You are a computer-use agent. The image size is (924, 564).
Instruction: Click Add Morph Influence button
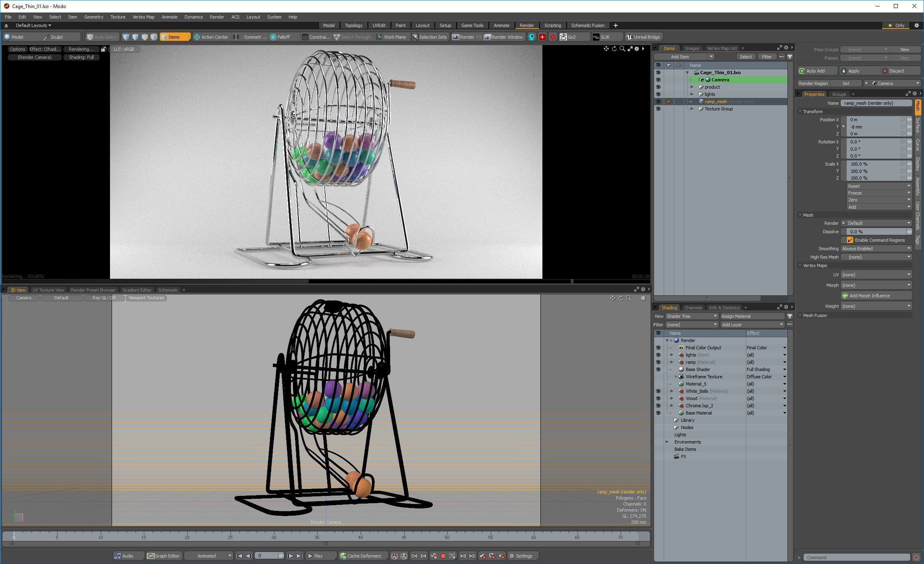point(876,296)
